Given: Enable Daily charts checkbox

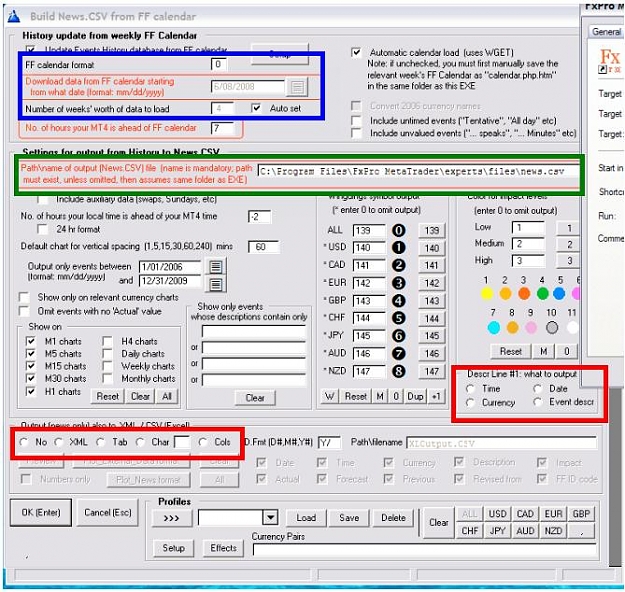Looking at the screenshot, I should click(x=107, y=354).
